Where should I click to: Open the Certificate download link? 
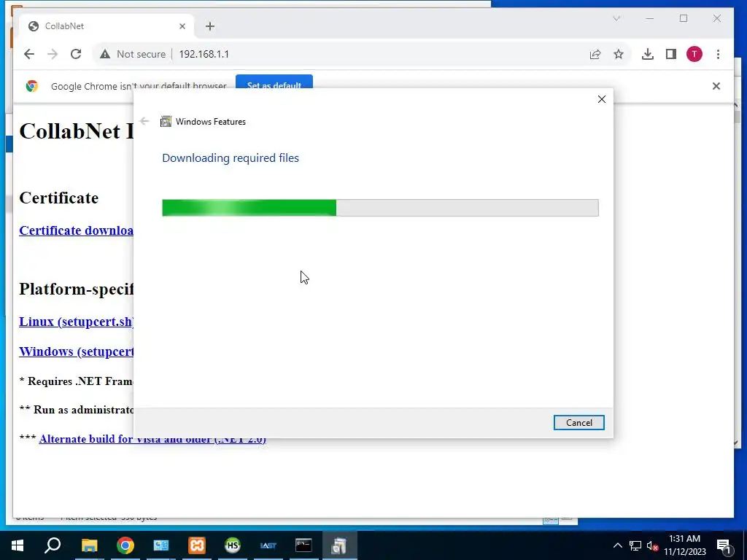(76, 230)
